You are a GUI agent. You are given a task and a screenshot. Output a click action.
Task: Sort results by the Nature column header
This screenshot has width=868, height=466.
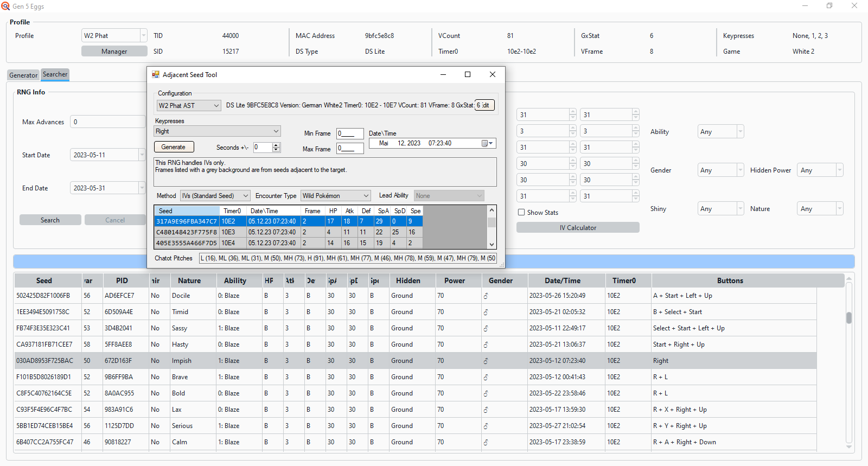pyautogui.click(x=189, y=281)
